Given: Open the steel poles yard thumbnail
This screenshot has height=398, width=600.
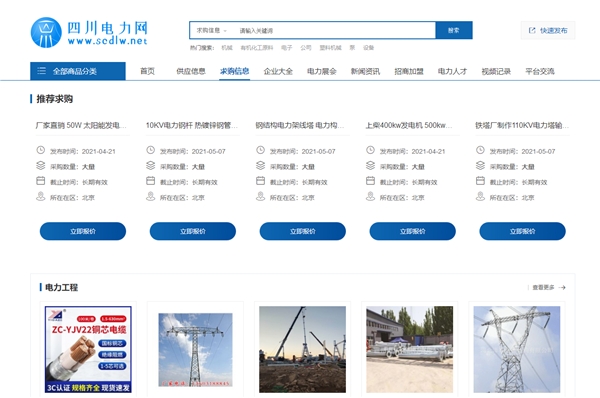Looking at the screenshot, I should (409, 349).
